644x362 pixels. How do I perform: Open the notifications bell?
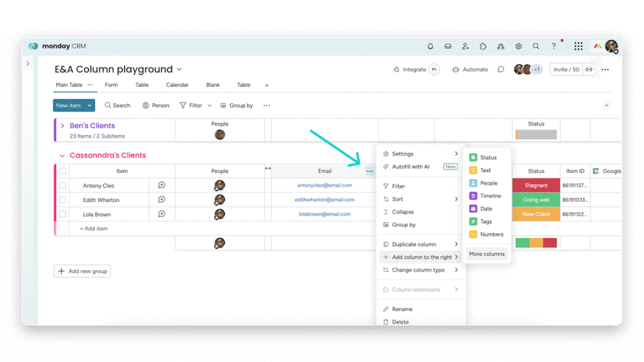click(x=430, y=47)
